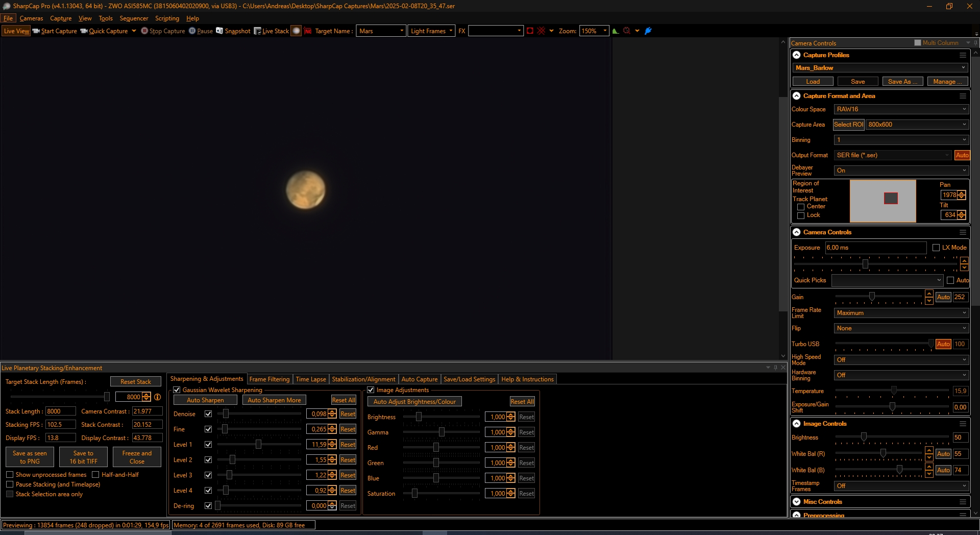Click the red selection area rectangle icon

530,31
